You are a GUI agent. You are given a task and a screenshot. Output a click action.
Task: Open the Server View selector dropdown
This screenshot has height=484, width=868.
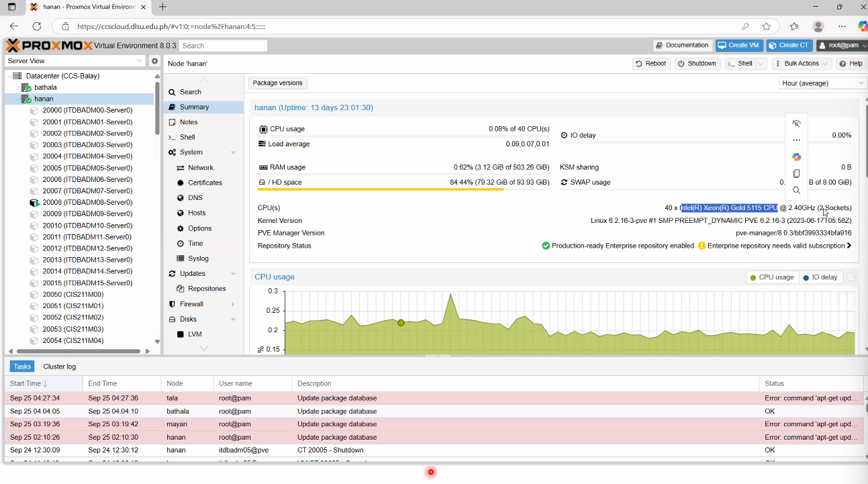click(75, 61)
